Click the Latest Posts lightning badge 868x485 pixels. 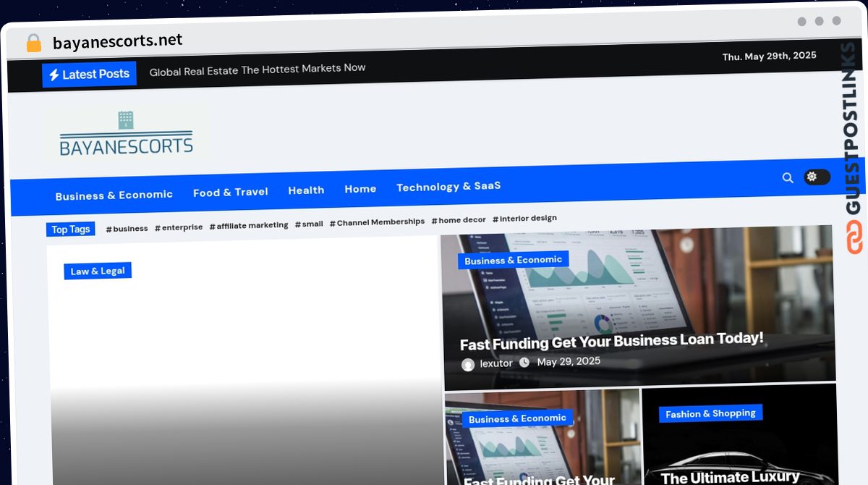click(x=89, y=75)
